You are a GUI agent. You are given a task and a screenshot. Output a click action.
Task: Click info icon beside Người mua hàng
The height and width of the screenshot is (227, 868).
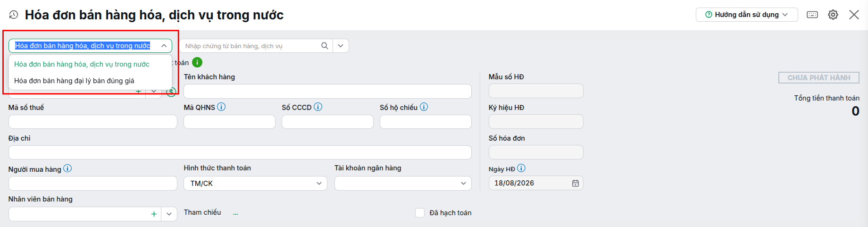67,168
